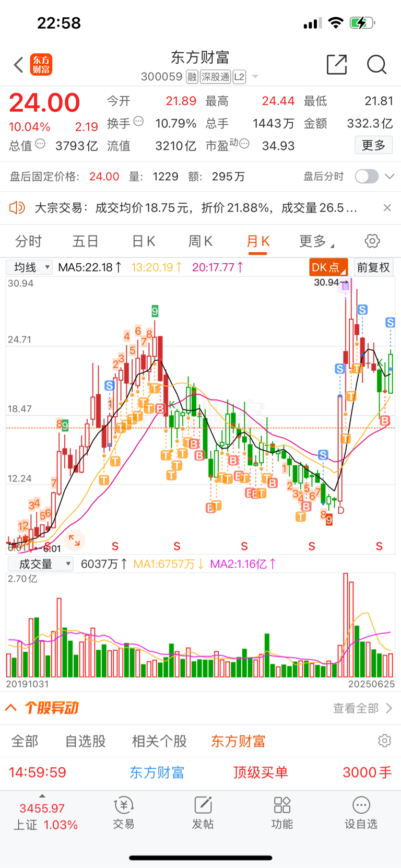Tap the 东方财富 app logo
The height and width of the screenshot is (868, 401).
[41, 65]
